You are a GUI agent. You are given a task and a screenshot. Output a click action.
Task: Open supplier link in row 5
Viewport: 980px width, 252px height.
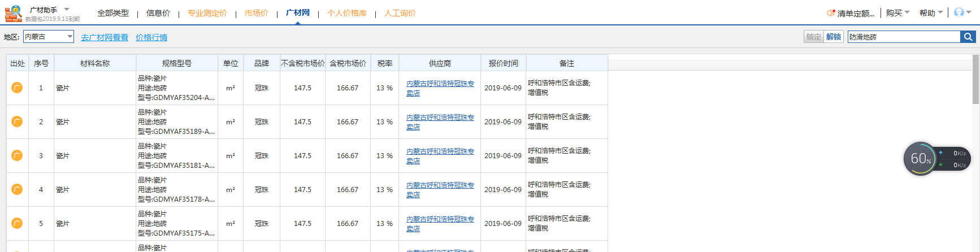pos(440,224)
